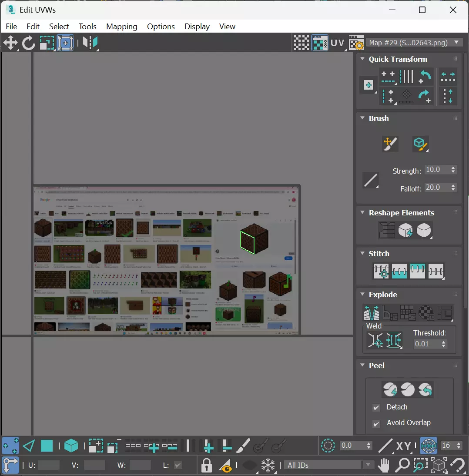Viewport: 469px width, 476px height.
Task: Open the UV coordinate space button
Action: pyautogui.click(x=338, y=43)
